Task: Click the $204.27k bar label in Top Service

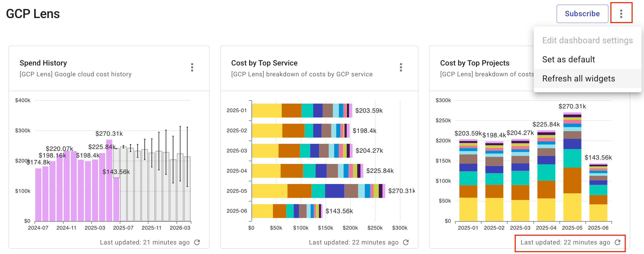Action: tap(369, 151)
